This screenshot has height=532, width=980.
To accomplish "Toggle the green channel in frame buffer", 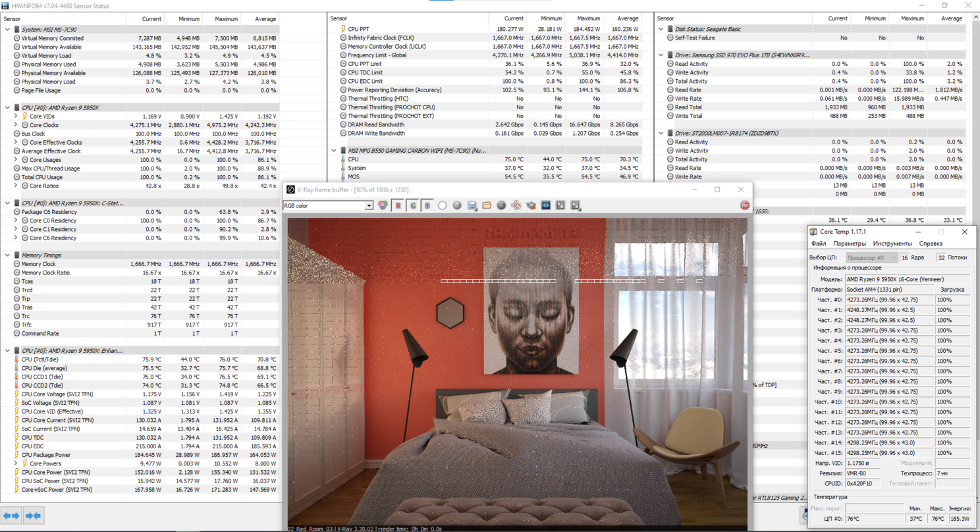I will pos(413,205).
